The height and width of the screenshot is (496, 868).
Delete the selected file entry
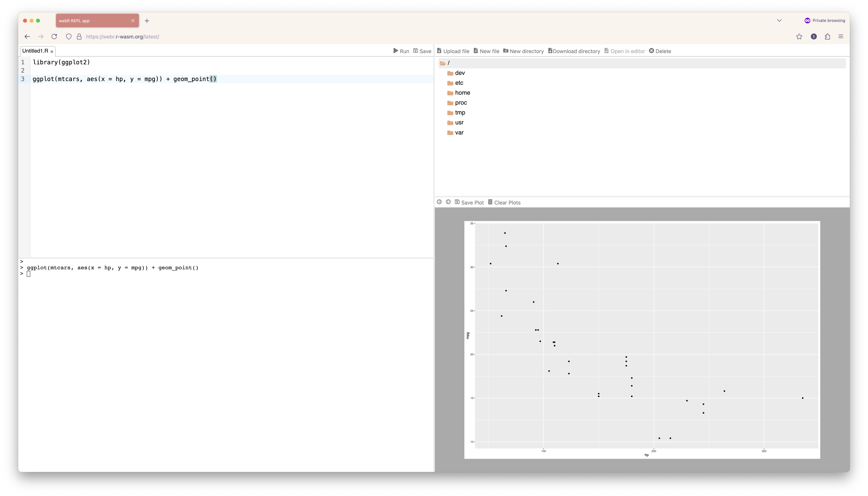[x=660, y=51]
